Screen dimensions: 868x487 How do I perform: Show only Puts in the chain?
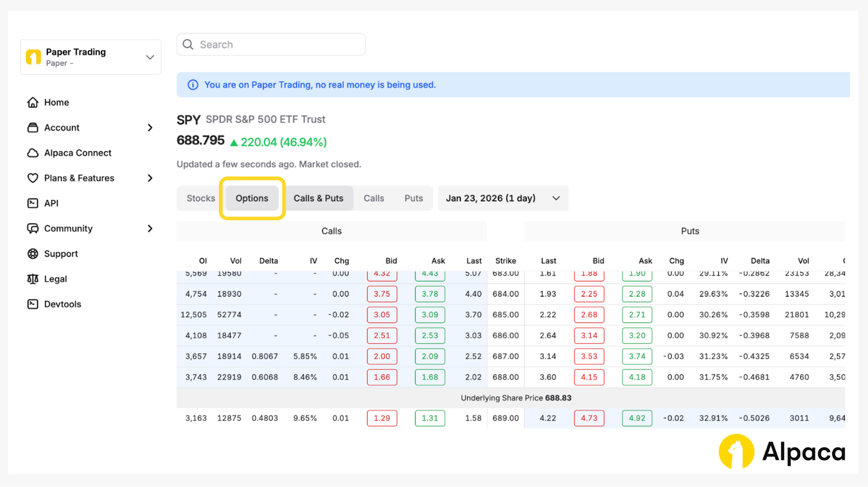coord(413,198)
